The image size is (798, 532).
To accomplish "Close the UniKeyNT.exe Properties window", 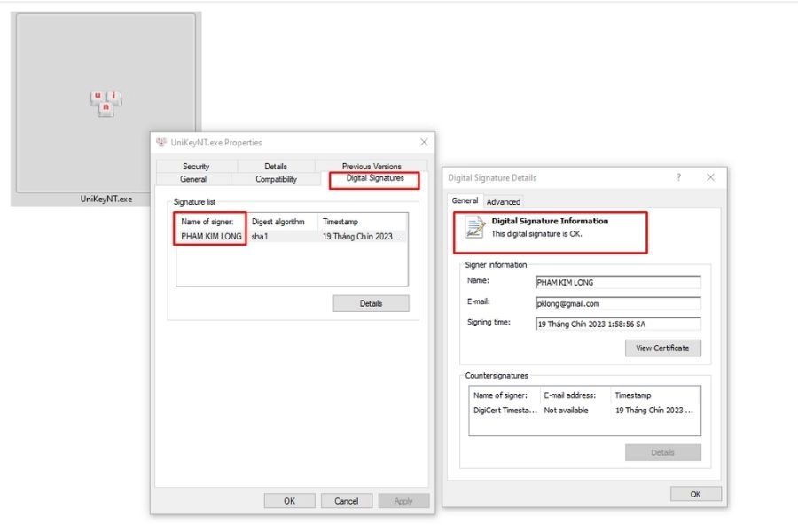I will [x=424, y=142].
